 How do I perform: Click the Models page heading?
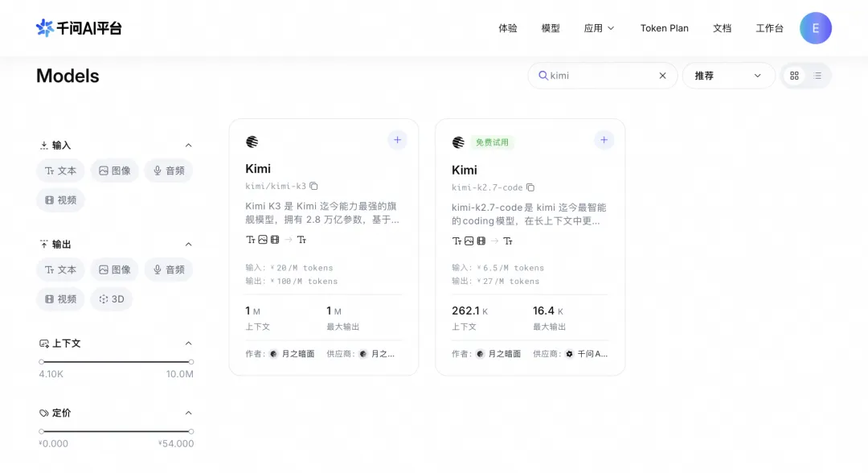tap(68, 76)
